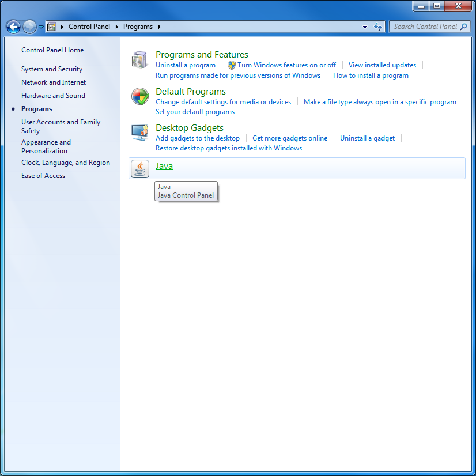Click Set your default programs link
This screenshot has height=476, width=476.
(195, 112)
